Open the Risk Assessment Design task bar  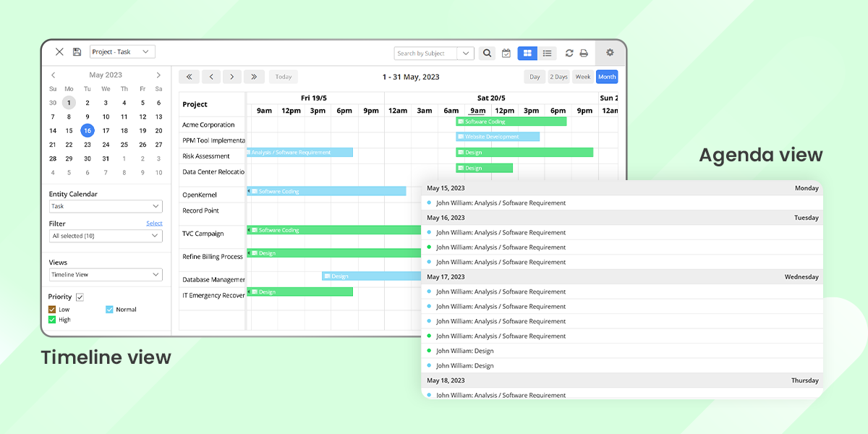[x=524, y=153]
